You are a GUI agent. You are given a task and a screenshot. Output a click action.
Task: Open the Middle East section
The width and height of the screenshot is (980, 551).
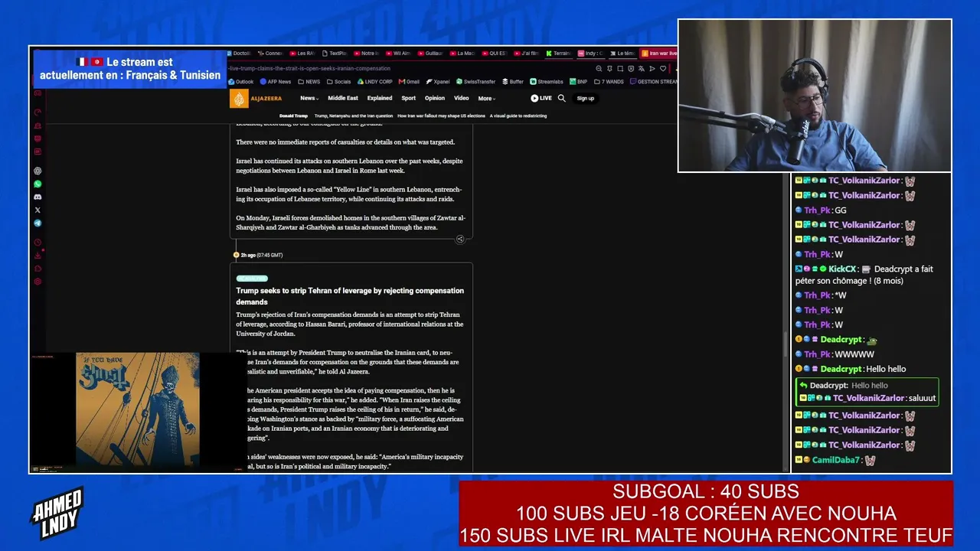[343, 98]
